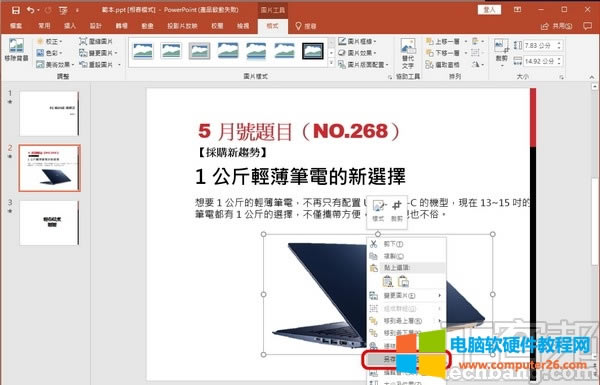Open the Corrections (校正) dropdown
The height and width of the screenshot is (385, 600).
tap(49, 41)
